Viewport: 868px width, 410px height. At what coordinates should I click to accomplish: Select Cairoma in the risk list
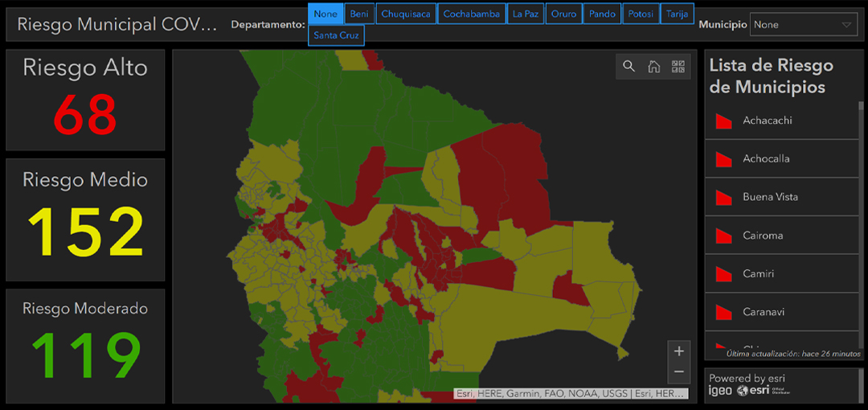point(782,235)
